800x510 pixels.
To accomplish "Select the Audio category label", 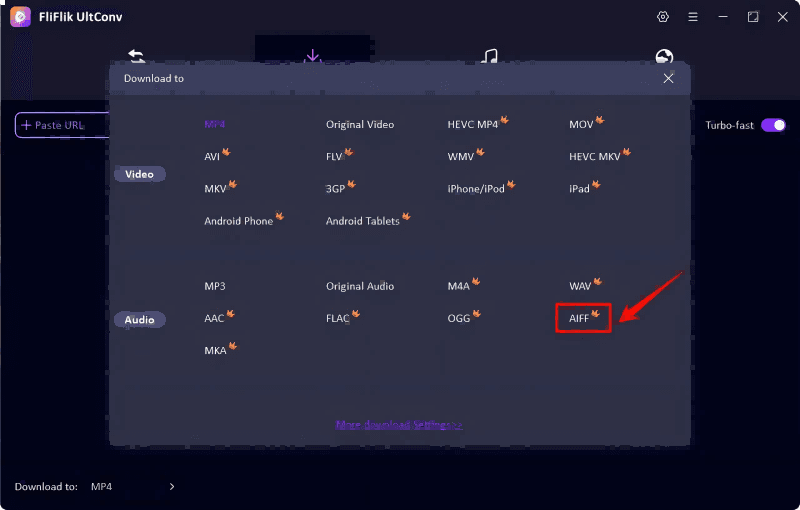I will pyautogui.click(x=139, y=320).
